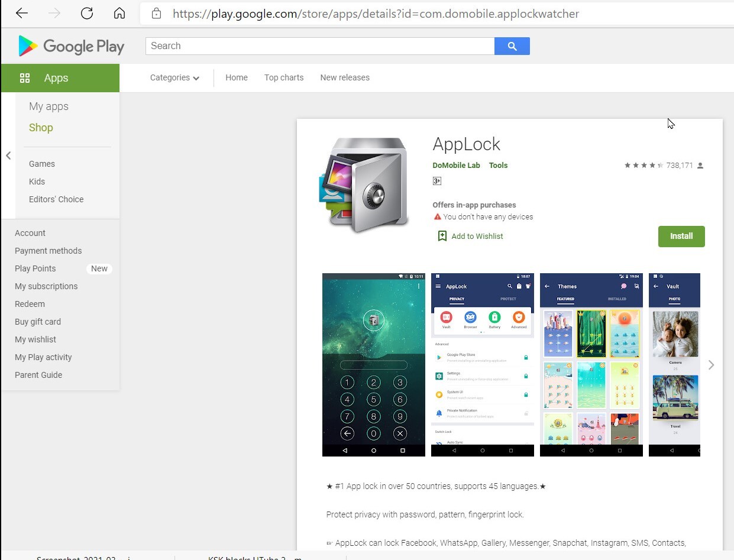
Task: Open the Home tab
Action: (237, 77)
